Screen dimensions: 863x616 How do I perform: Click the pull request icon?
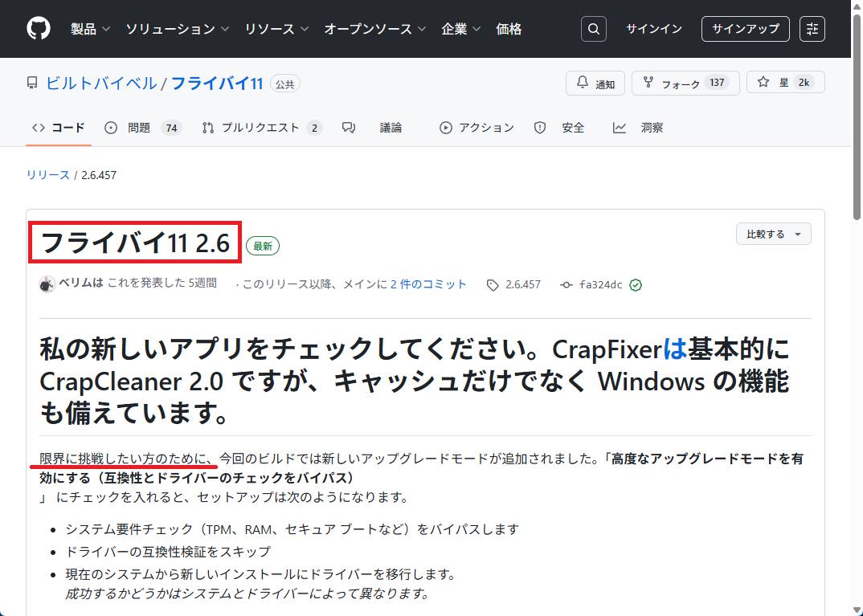click(207, 128)
